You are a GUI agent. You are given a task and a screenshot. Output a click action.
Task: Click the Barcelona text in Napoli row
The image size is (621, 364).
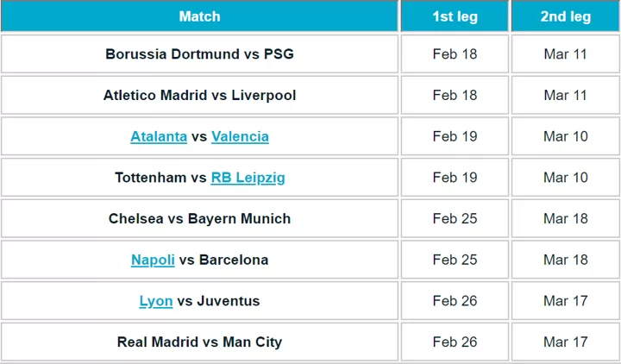click(234, 260)
